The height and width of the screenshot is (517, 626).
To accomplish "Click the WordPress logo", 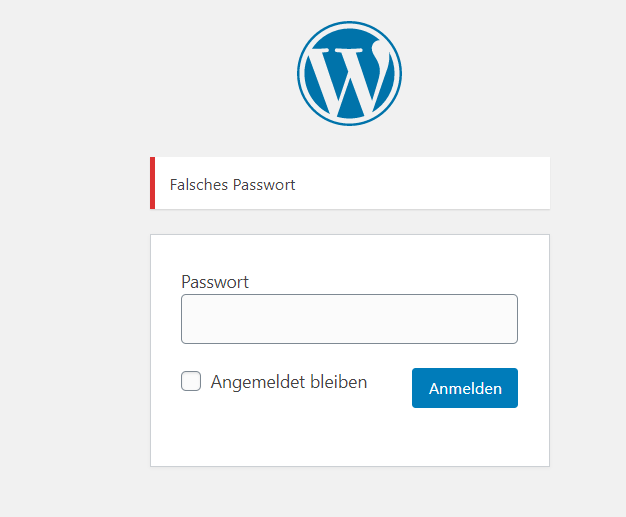I will (x=349, y=71).
